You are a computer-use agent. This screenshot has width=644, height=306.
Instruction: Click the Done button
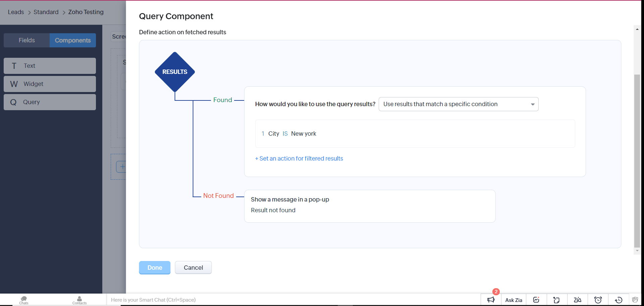coord(155,268)
